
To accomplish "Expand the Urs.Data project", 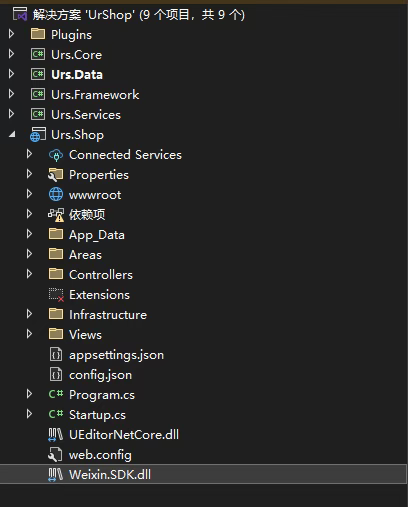I will pos(12,74).
